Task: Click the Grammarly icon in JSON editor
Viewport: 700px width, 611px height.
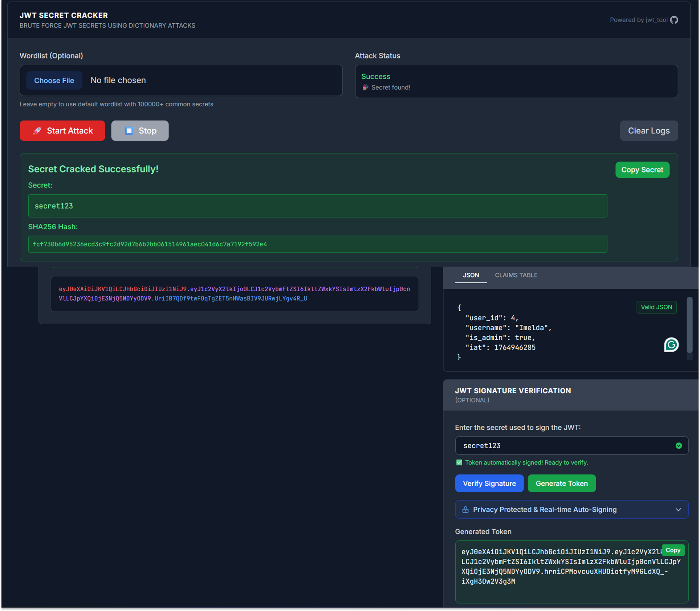Action: (x=671, y=344)
